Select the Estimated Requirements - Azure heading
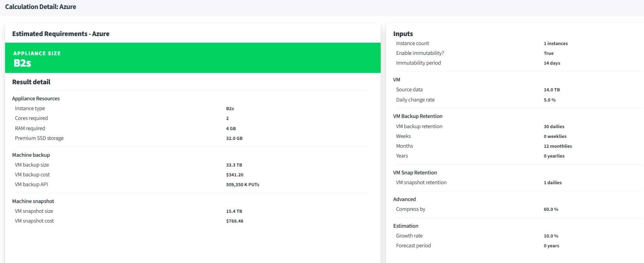Viewport: 644px width, 263px height. [x=61, y=34]
